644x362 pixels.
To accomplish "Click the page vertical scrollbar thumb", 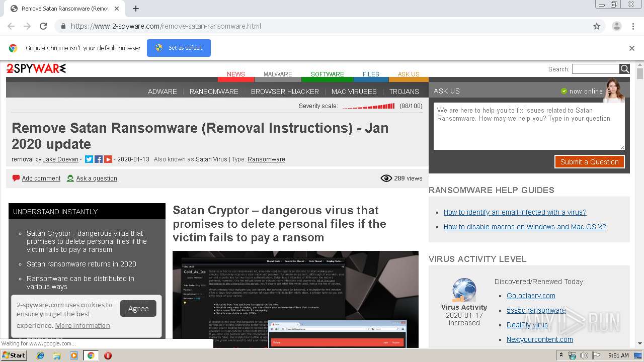I will click(x=639, y=73).
